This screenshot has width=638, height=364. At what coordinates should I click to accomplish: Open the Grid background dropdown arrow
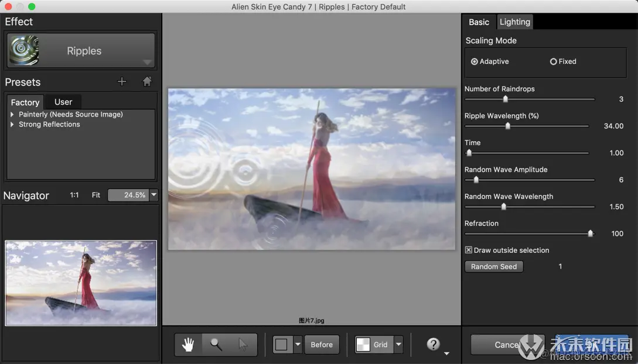[399, 345]
